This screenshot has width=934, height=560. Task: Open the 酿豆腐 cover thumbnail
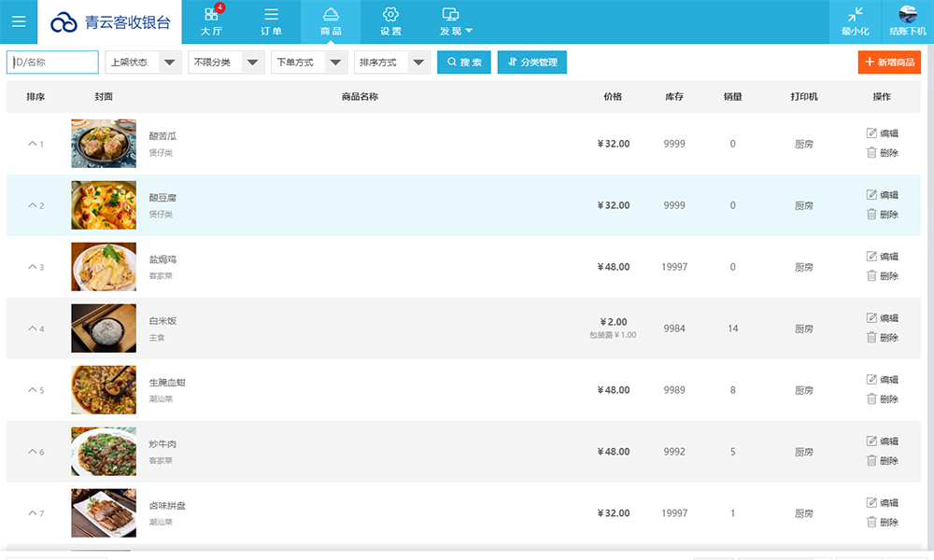[x=104, y=205]
